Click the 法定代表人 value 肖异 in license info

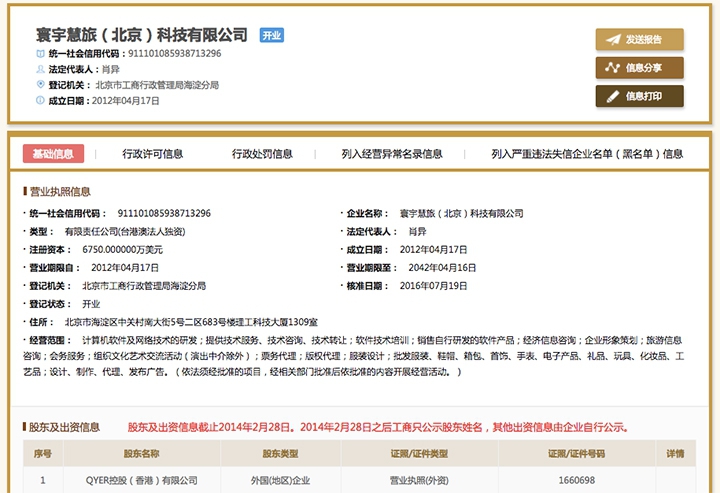click(x=417, y=231)
